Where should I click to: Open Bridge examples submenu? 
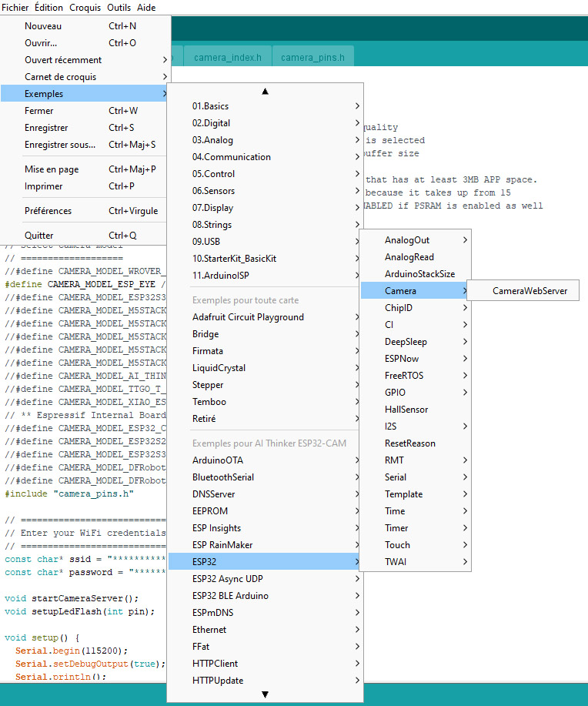pos(266,334)
